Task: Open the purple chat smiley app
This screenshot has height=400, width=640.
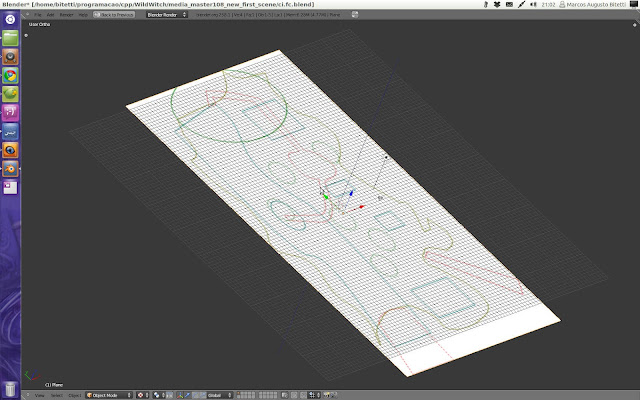Action: tap(10, 113)
